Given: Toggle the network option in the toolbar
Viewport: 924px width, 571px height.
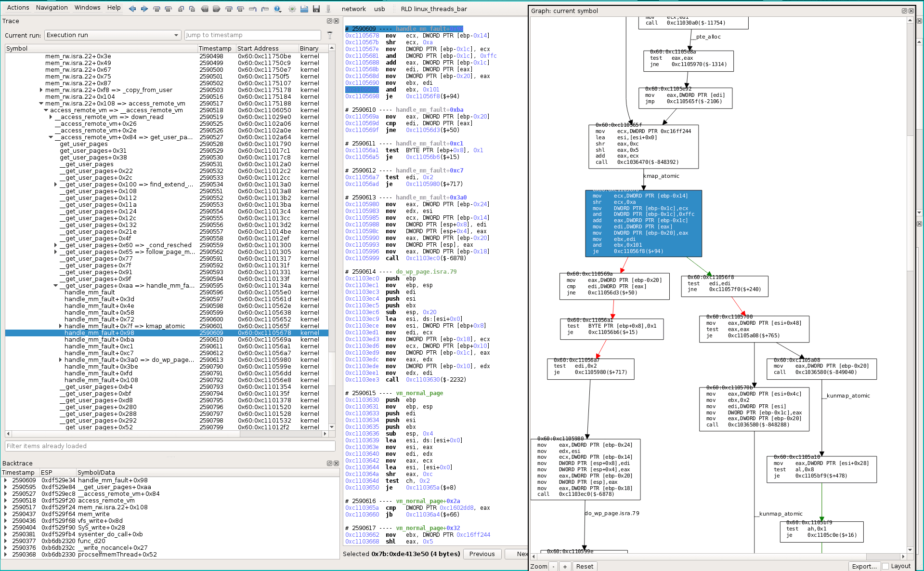Looking at the screenshot, I should [x=354, y=9].
